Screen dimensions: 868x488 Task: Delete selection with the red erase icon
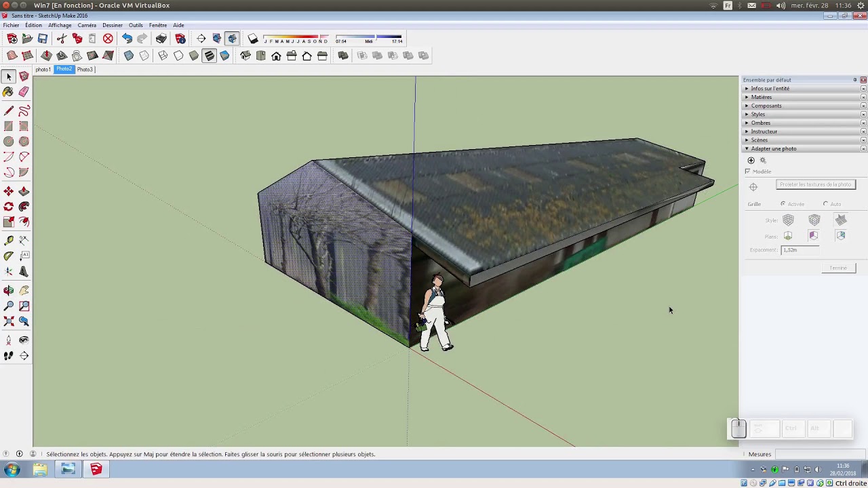[x=108, y=39]
